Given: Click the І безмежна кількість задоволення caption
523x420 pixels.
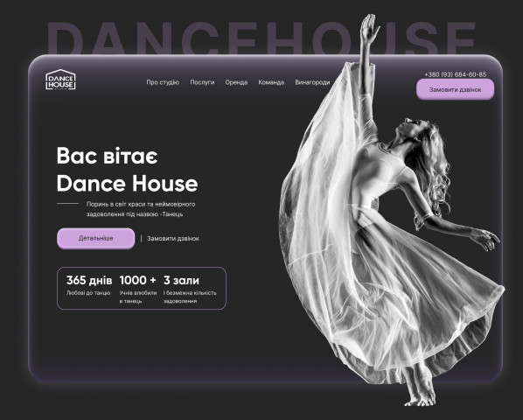Looking at the screenshot, I should point(190,297).
